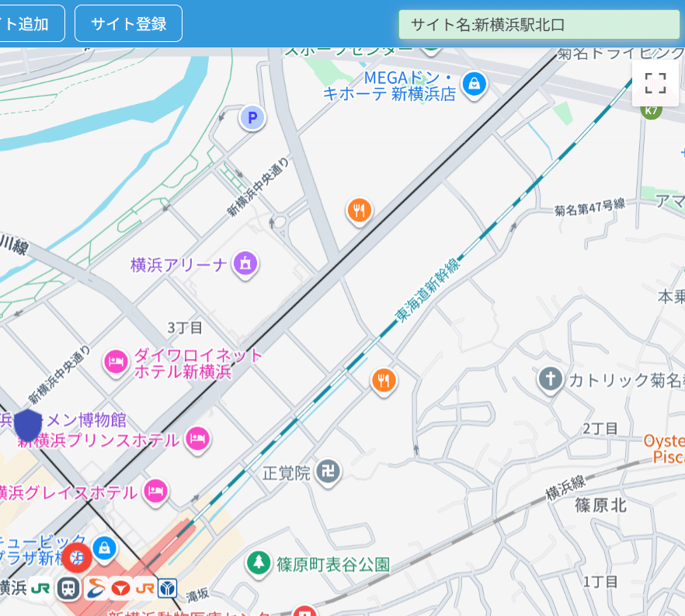This screenshot has width=685, height=616.
Task: Click the gray subway train icon
Action: pyautogui.click(x=68, y=587)
